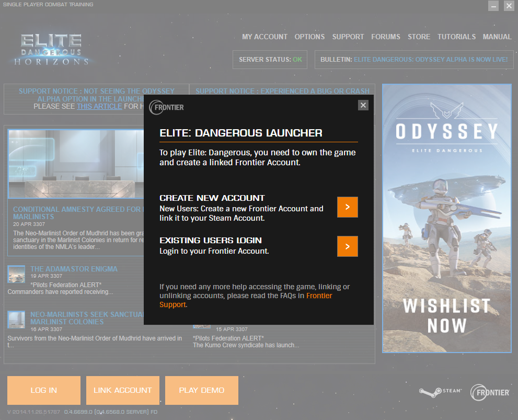
Task: Visit the Store menu item
Action: (419, 37)
